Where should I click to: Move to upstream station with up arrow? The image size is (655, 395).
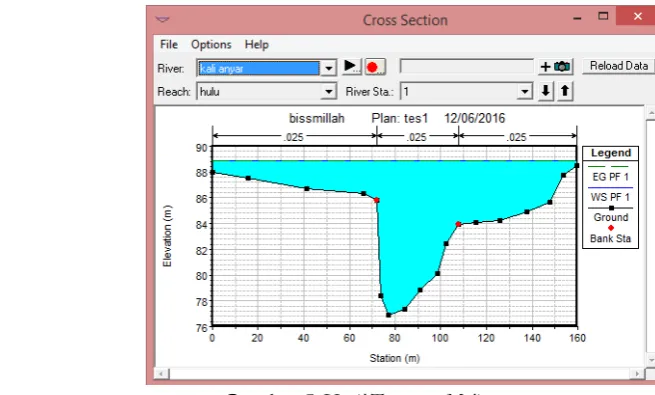565,91
